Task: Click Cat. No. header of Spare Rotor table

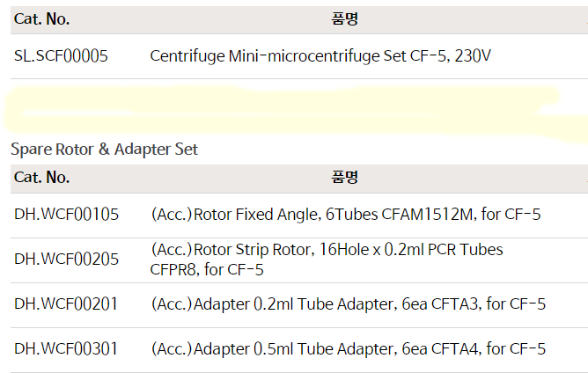Action: pyautogui.click(x=42, y=178)
